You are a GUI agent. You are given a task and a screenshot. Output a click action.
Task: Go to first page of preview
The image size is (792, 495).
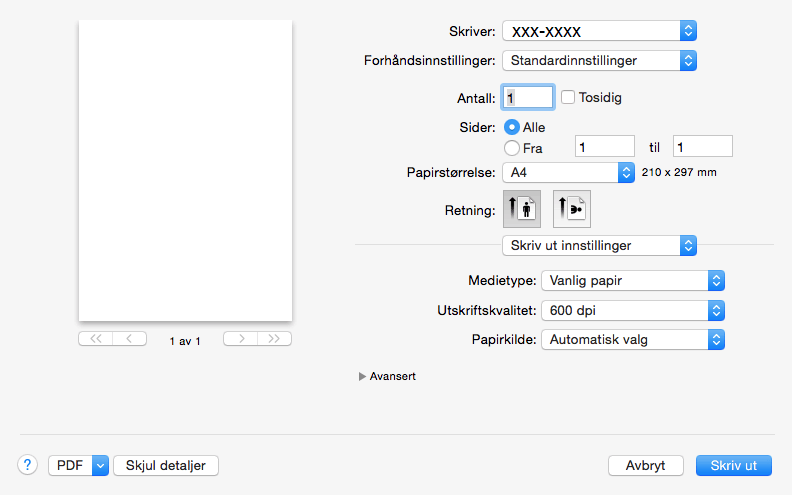95,339
